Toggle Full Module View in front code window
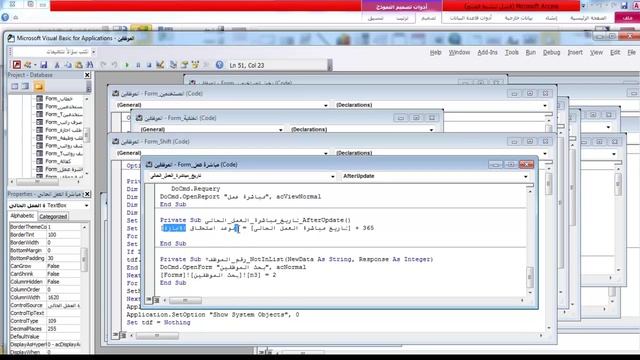Image resolution: width=640 pixels, height=360 pixels. [156, 300]
